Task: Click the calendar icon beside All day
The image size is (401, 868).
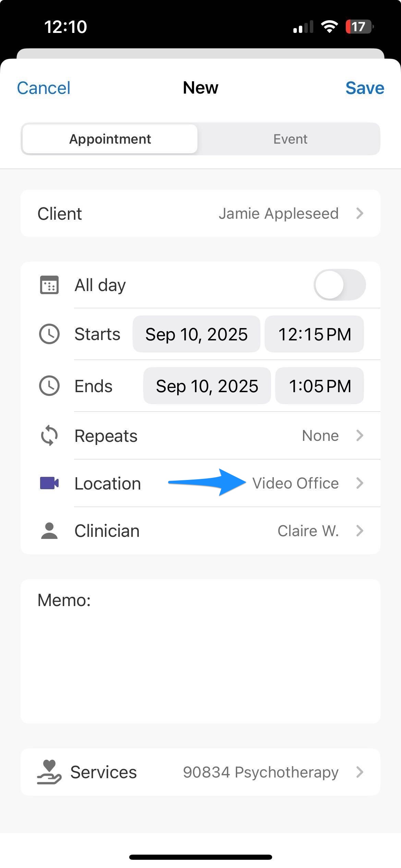Action: pyautogui.click(x=49, y=285)
